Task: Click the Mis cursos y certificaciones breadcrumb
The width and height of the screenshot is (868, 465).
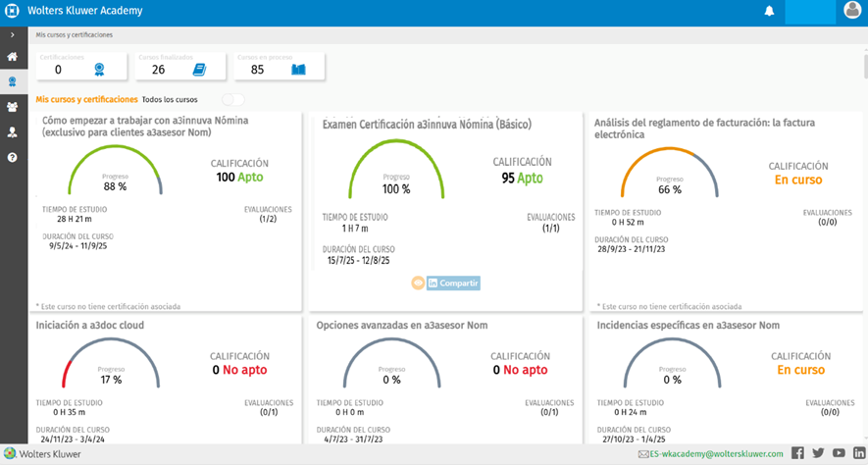Action: [75, 35]
